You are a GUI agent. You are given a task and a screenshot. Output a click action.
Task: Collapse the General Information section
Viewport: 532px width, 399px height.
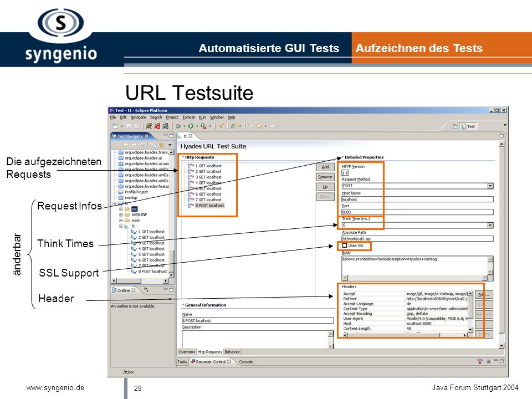183,305
